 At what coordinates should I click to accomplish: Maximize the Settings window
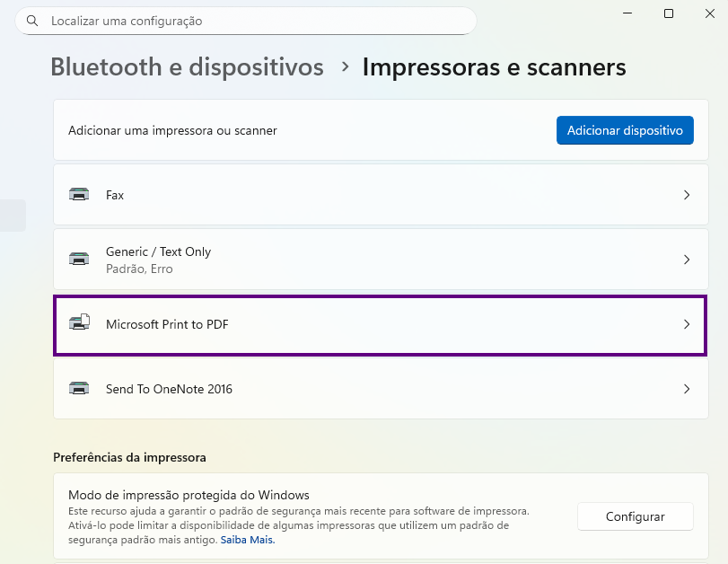click(669, 13)
